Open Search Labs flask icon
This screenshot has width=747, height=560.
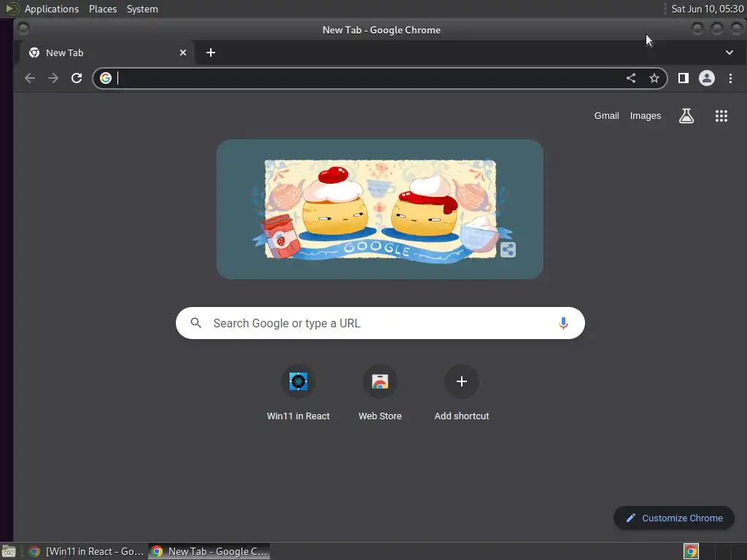tap(686, 116)
